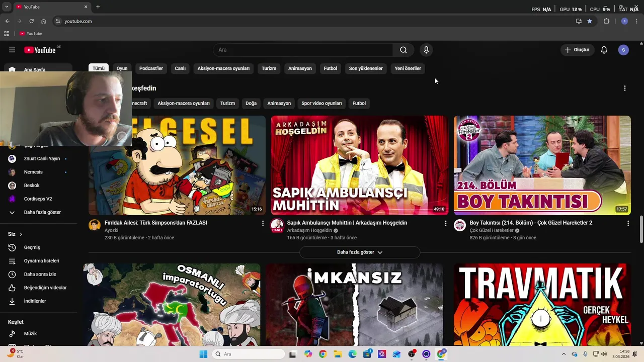Open Chrome extensions puzzle icon
This screenshot has width=644, height=362.
[606, 21]
